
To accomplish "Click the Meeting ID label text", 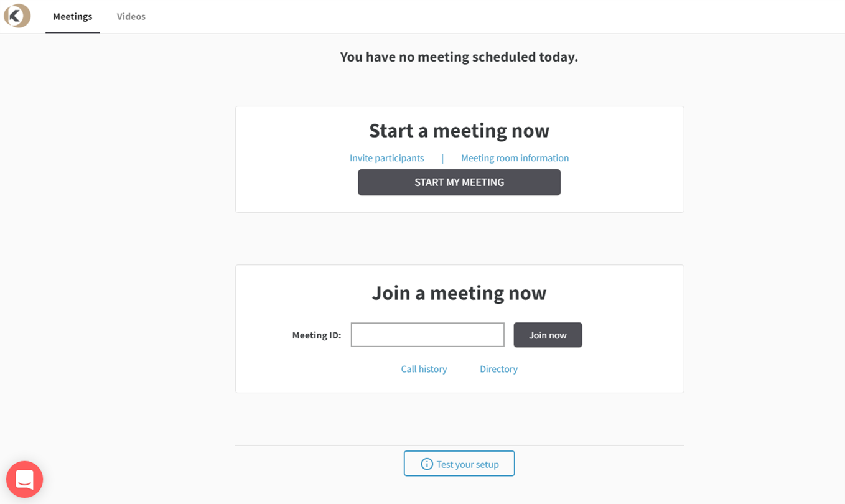I will (x=317, y=335).
